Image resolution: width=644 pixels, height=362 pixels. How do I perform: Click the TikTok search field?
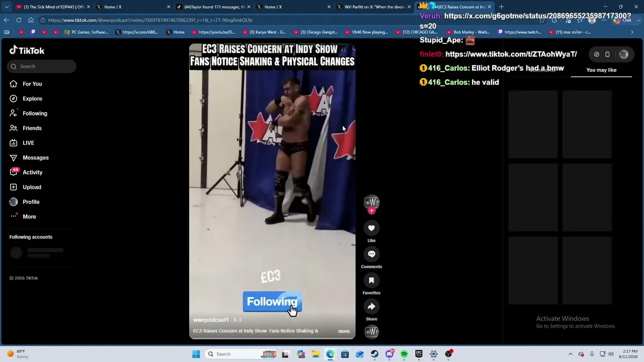coord(42,66)
